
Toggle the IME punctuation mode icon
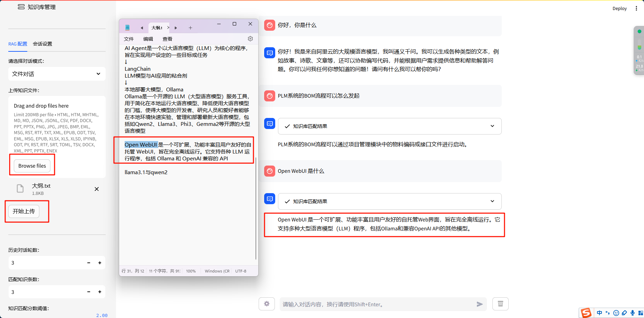click(608, 313)
